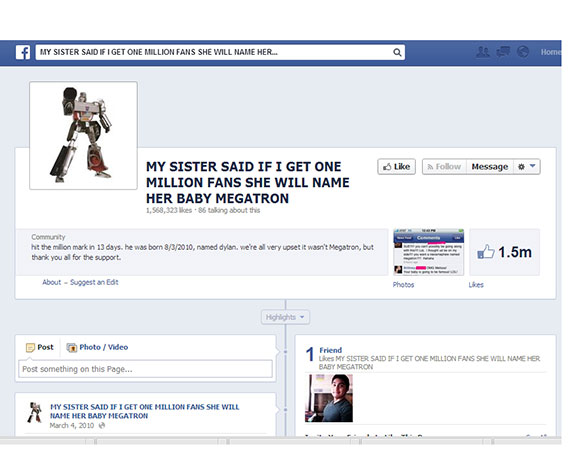The image size is (580, 470).
Task: Focus 'Post something on this Page' field
Action: (145, 369)
